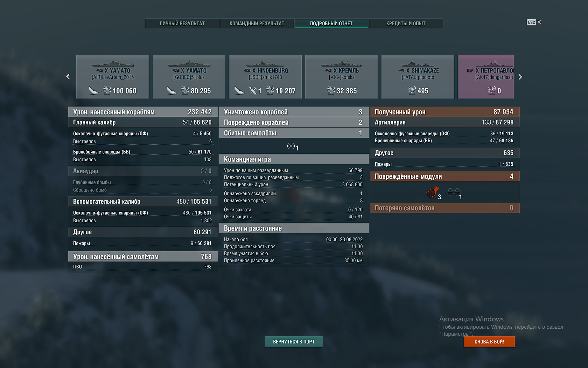Click the damage icon on the Shimakaze card
Image resolution: width=588 pixels, height=368 pixels.
(412, 91)
